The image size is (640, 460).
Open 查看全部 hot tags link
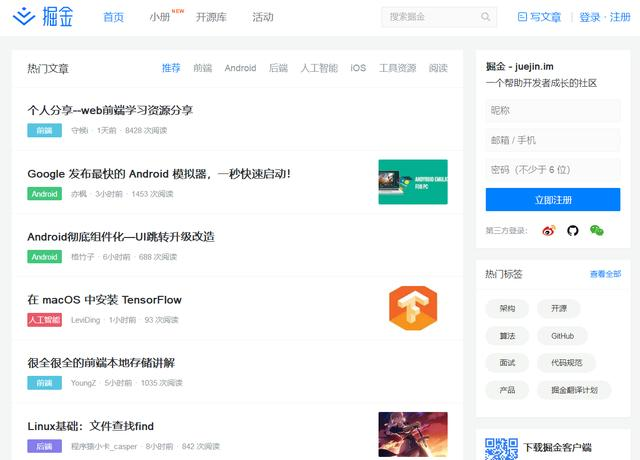605,274
